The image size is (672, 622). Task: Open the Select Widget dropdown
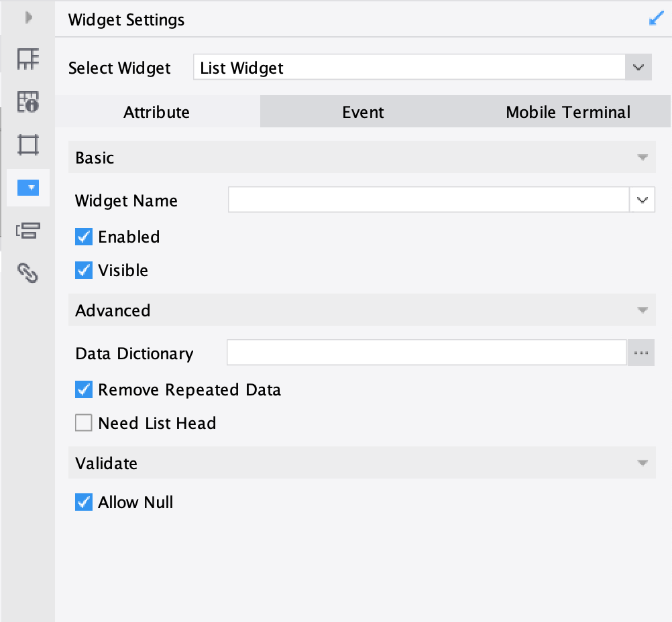coord(639,67)
